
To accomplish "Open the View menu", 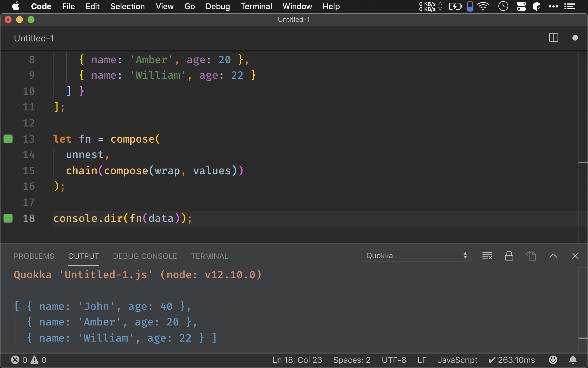I will (165, 6).
